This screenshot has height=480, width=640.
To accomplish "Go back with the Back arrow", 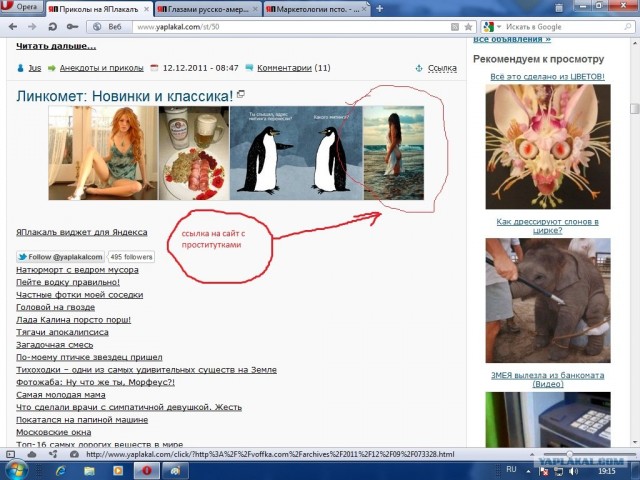I will 13,27.
